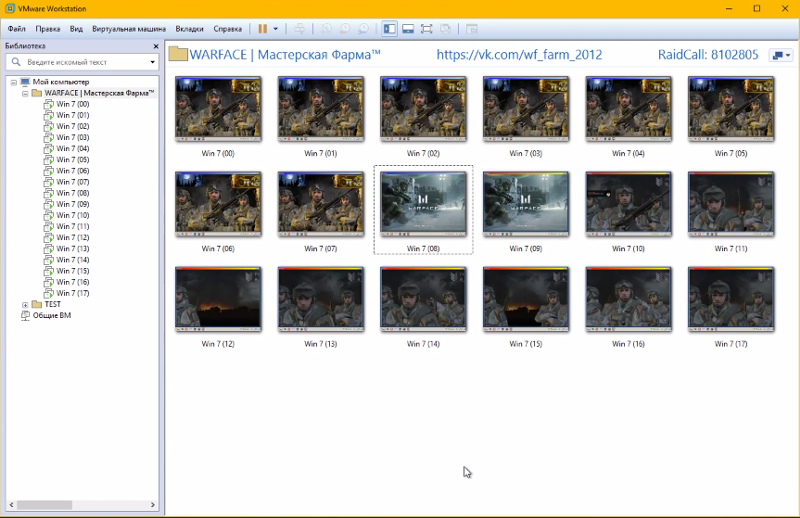This screenshot has width=800, height=518.
Task: Open the Виртуальная машина menu
Action: [129, 29]
